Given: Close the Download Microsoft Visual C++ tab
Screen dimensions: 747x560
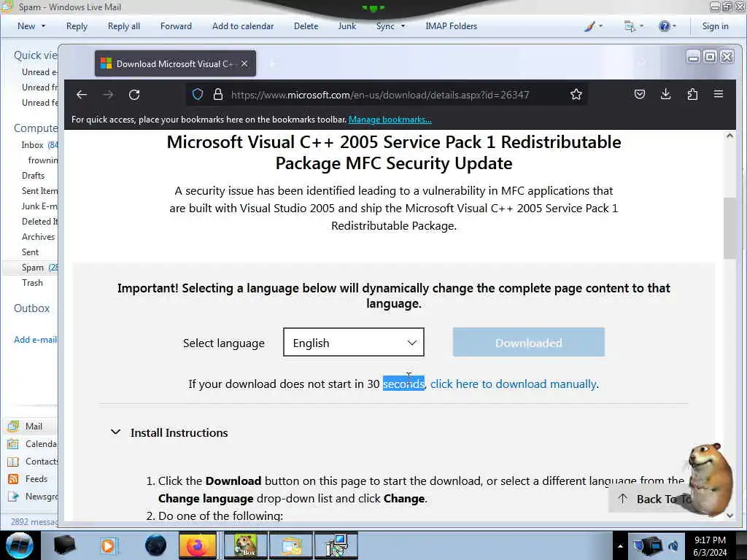Looking at the screenshot, I should (244, 63).
